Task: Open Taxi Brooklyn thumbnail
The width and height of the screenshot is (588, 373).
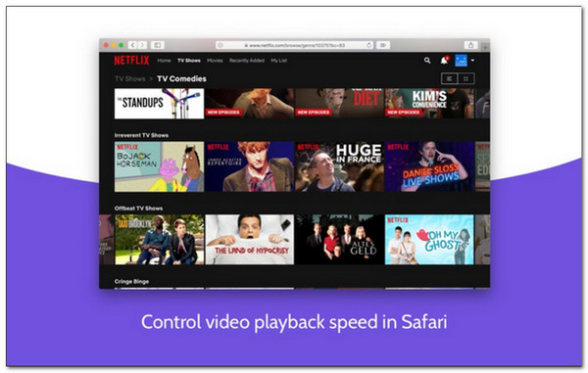Action: tap(159, 240)
